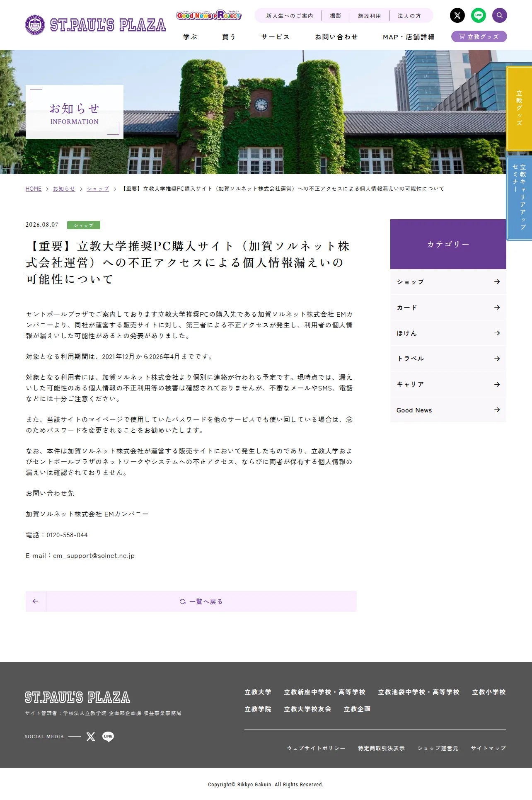This screenshot has width=532, height=800.
Task: Click arrow icon in Good News category row
Action: click(x=497, y=410)
